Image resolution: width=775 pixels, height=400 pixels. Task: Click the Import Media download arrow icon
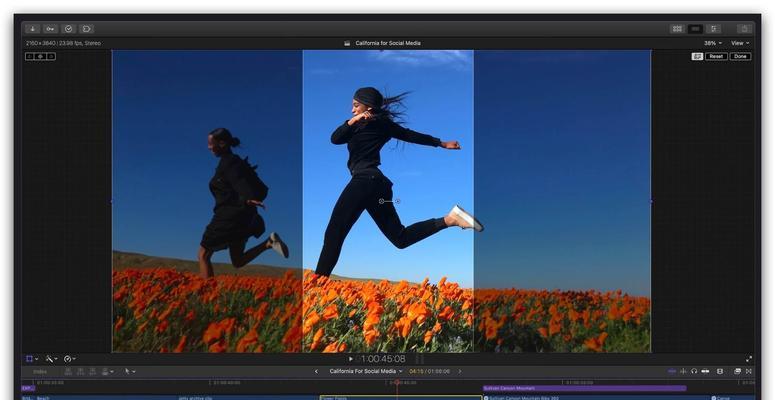tap(32, 29)
